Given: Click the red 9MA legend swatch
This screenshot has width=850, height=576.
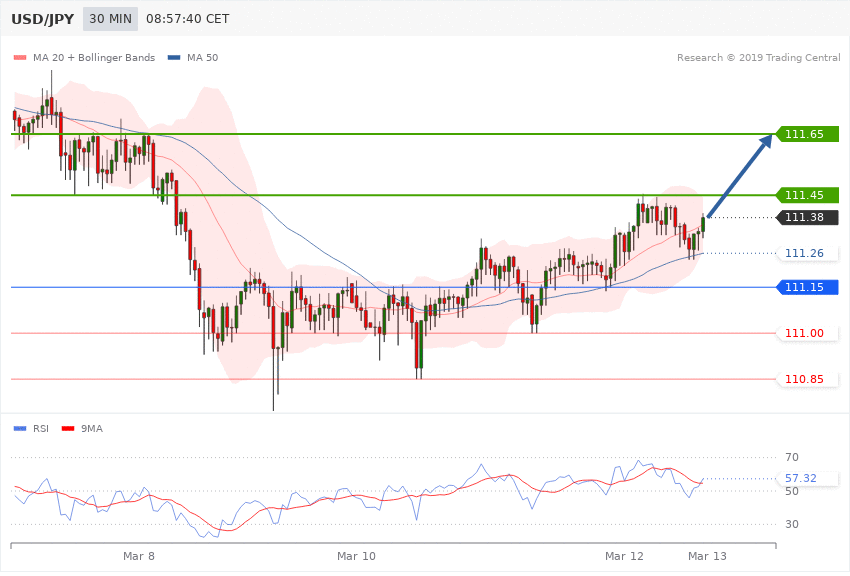Looking at the screenshot, I should (68, 429).
